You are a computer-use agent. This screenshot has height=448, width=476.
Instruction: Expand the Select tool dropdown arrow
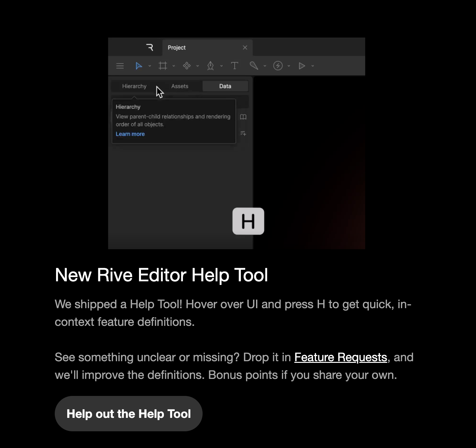[x=150, y=66]
